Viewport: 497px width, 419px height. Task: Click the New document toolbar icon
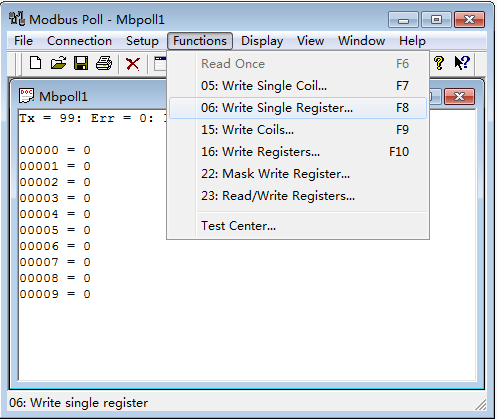pos(35,63)
